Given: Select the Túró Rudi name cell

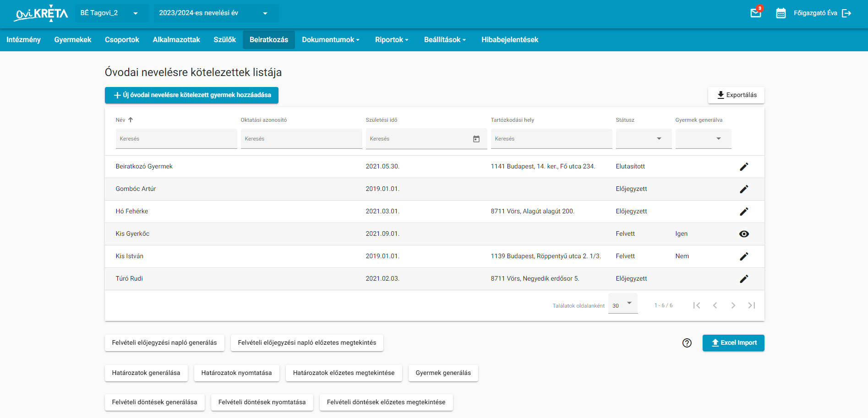Looking at the screenshot, I should click(129, 279).
